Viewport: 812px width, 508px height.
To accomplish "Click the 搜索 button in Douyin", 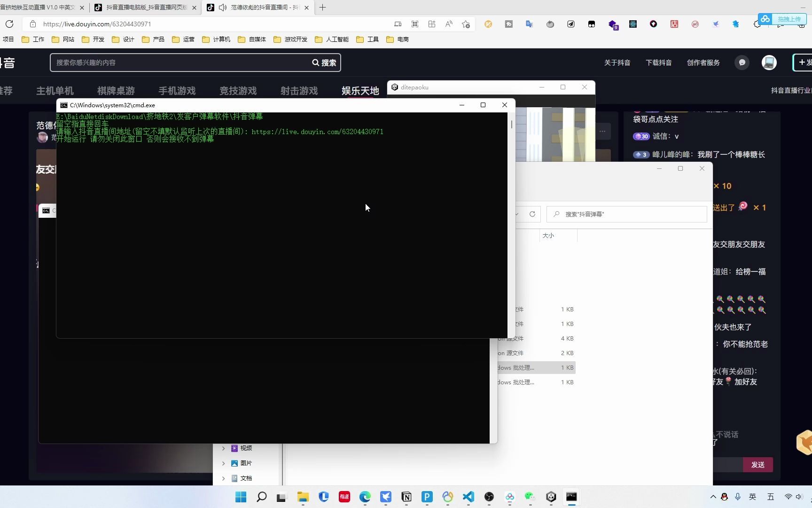I will tap(324, 63).
